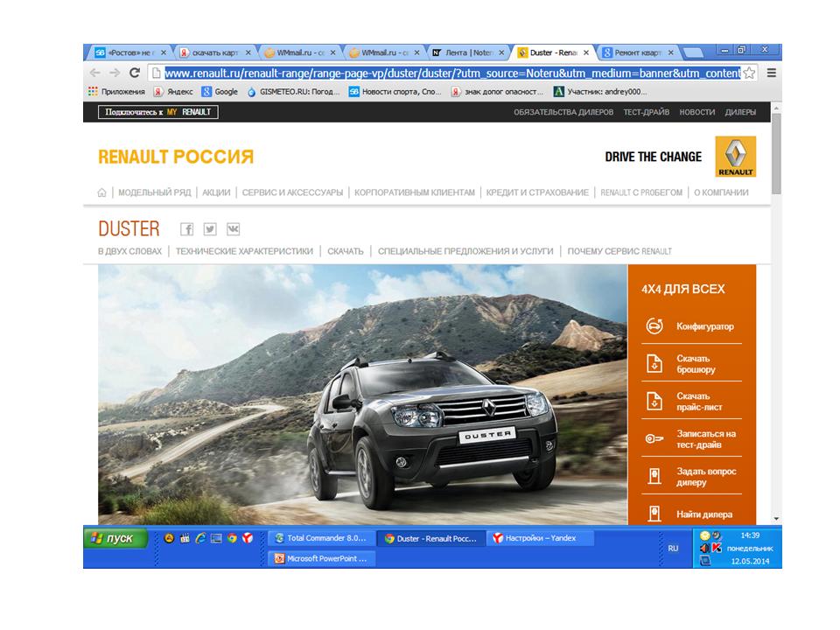Click the browser forward arrow
The image size is (840, 630).
(x=115, y=73)
